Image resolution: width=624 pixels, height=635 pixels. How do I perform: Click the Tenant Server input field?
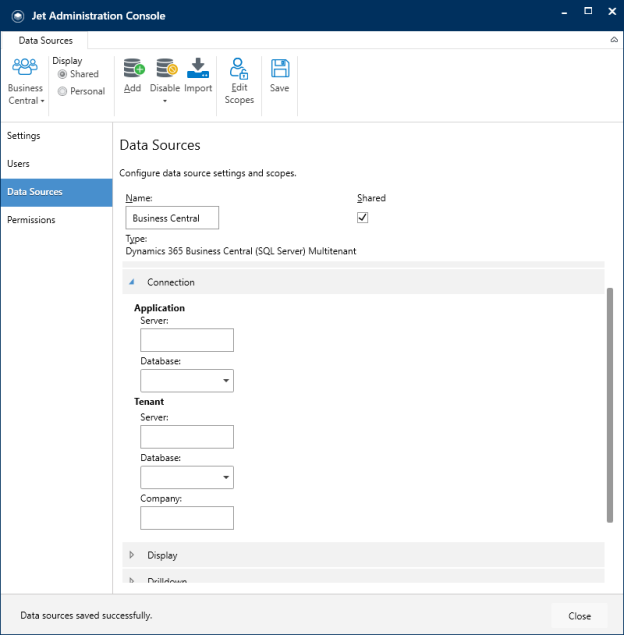[x=187, y=437]
